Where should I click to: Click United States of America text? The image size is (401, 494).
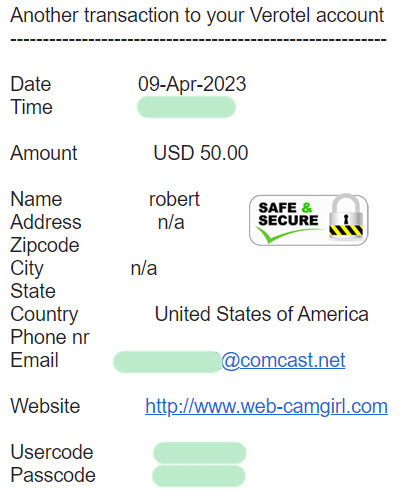click(x=262, y=314)
